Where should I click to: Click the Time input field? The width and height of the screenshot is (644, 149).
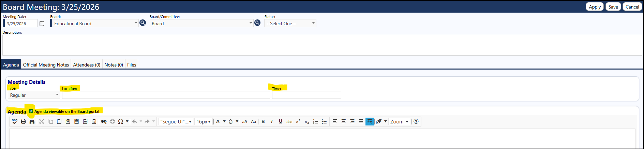coord(306,95)
